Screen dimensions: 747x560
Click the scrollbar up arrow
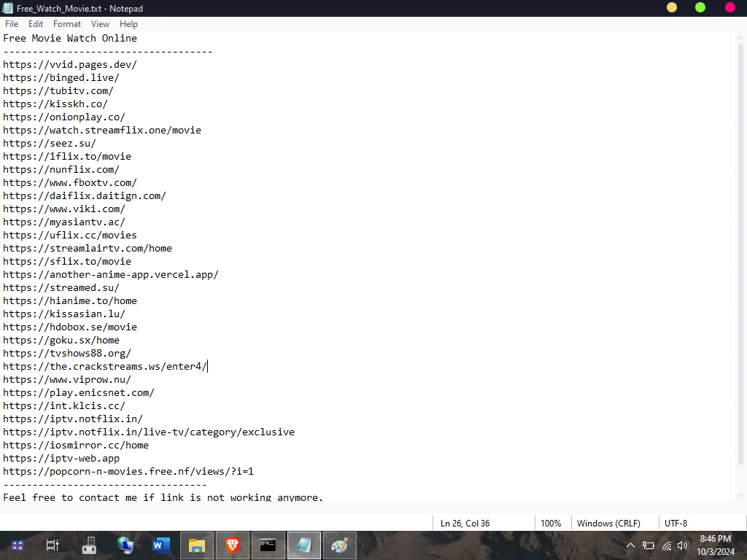[x=741, y=37]
